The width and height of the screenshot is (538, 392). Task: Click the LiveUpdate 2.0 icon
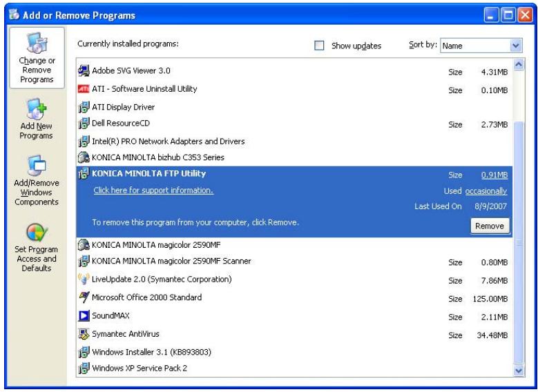84,280
